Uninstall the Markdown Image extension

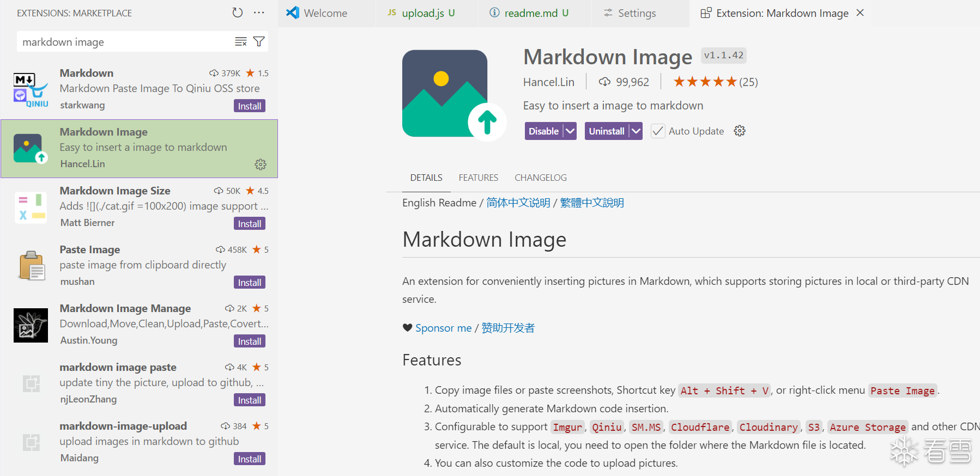pos(607,131)
